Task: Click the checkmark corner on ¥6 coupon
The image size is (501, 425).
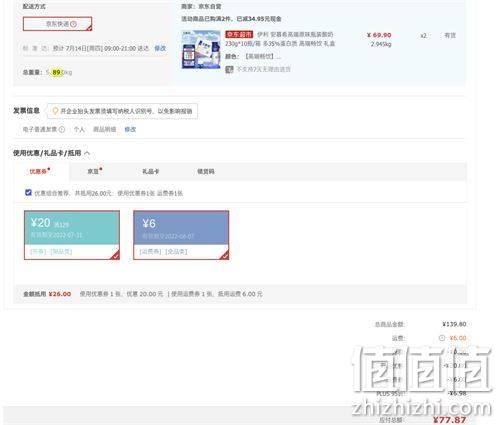Action: click(225, 255)
